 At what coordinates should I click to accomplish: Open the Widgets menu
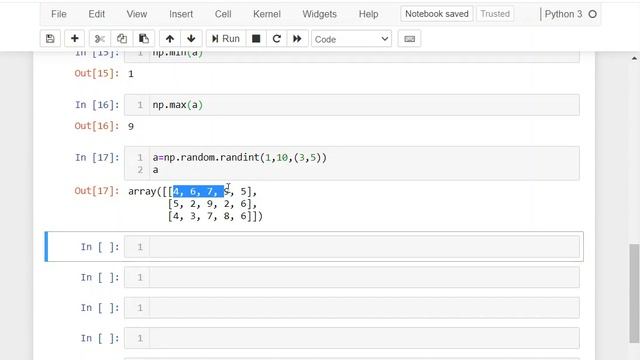point(319,14)
